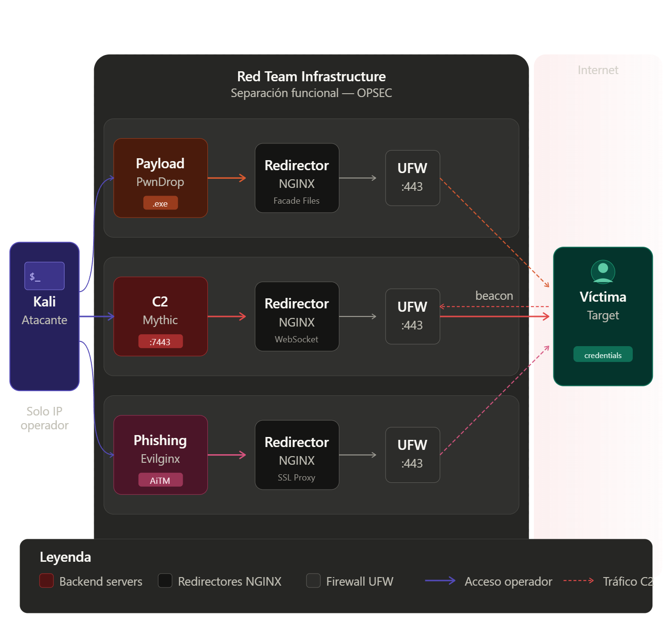
Task: Select the Facade Files redirector node
Action: coord(297,178)
